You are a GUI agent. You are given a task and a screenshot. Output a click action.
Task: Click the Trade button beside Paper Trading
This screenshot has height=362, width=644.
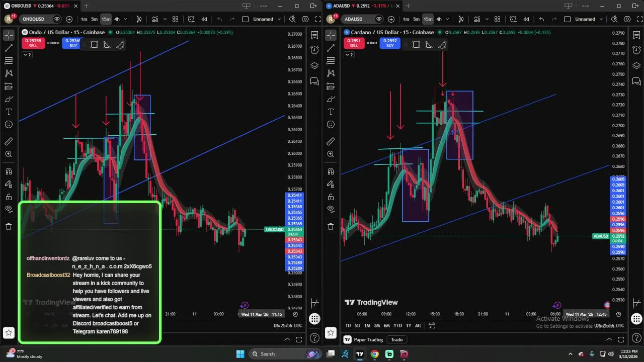(x=397, y=339)
